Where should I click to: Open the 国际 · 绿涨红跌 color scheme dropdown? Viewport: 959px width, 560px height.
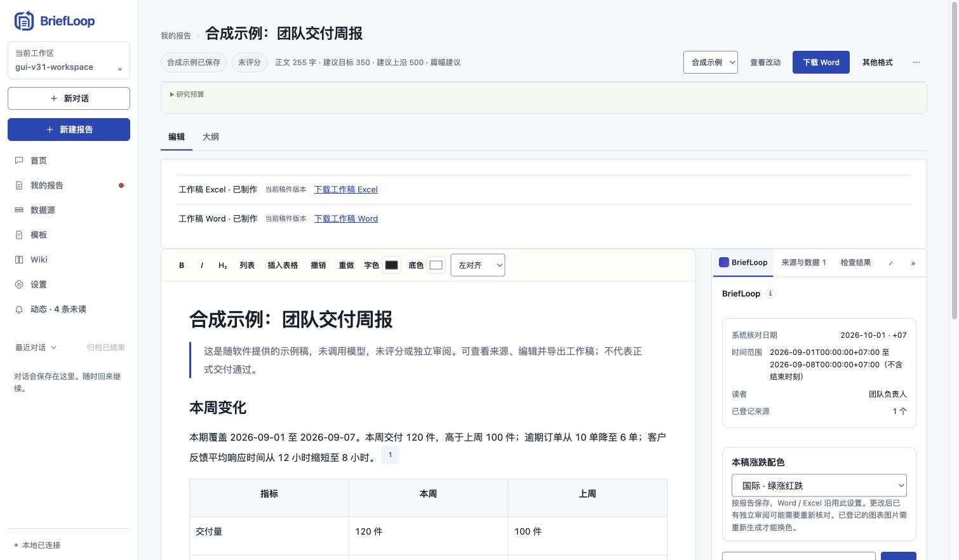point(819,486)
